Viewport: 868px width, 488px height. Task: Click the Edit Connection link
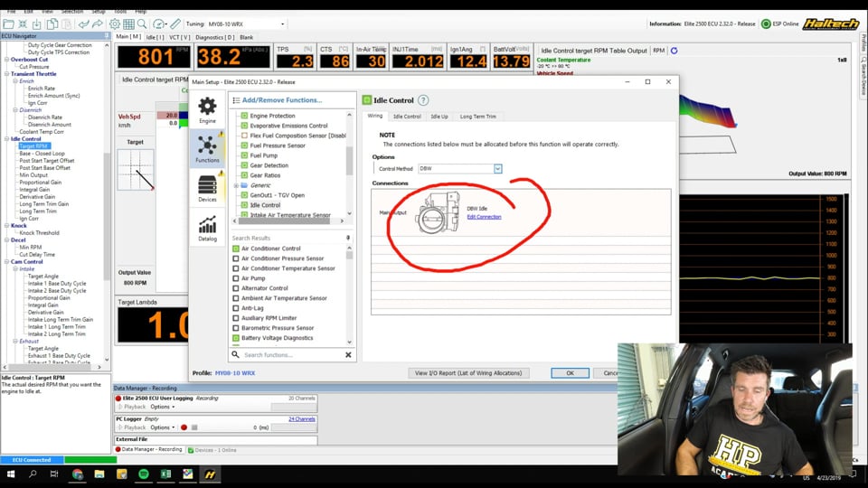pyautogui.click(x=484, y=217)
